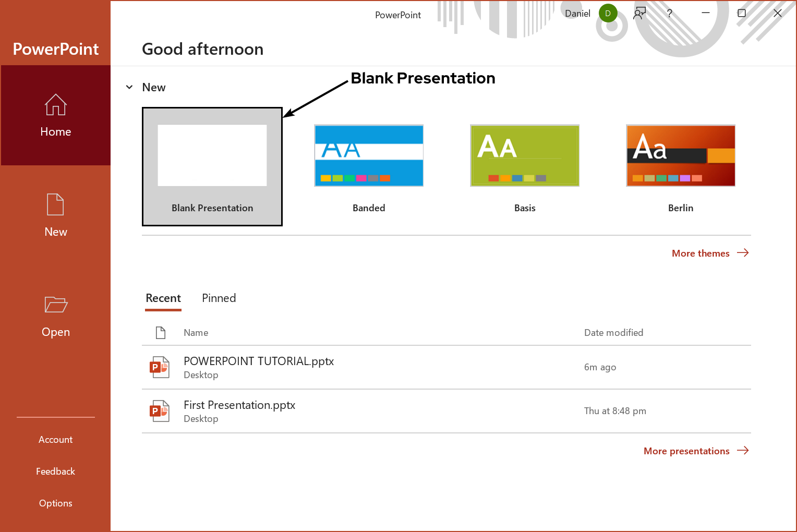
Task: Select the Recent tab
Action: coord(163,298)
